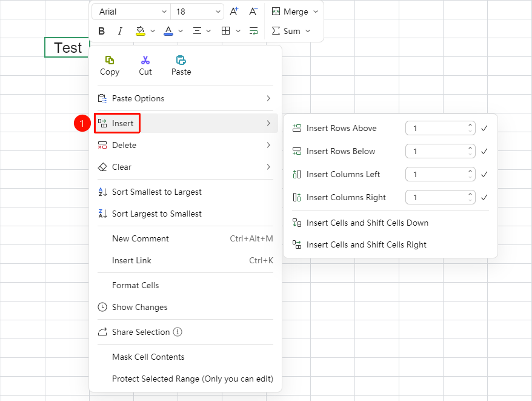Click the Copy icon
The image size is (532, 401).
(x=110, y=61)
